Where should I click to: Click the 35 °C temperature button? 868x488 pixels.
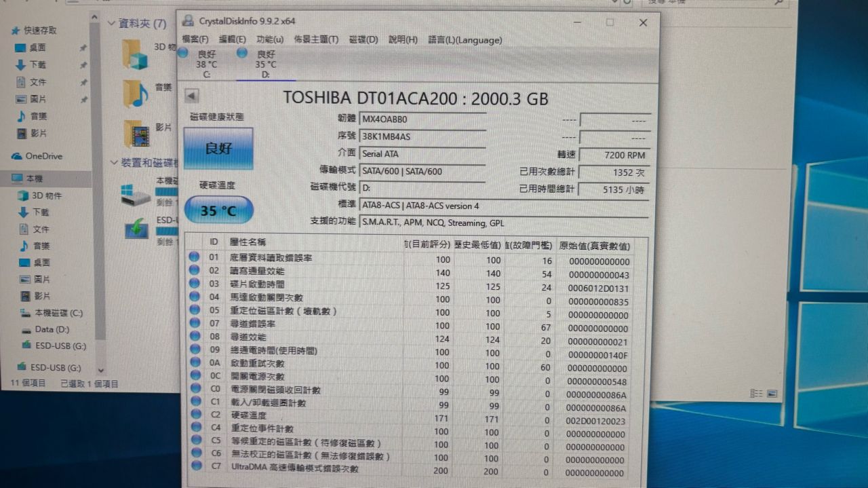[x=218, y=210]
